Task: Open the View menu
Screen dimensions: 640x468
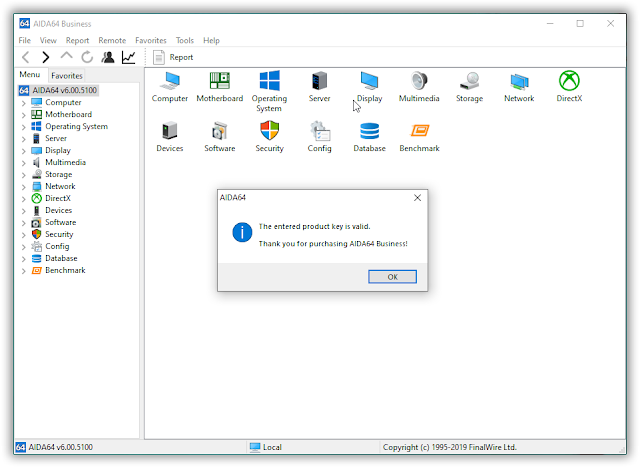Action: 48,40
